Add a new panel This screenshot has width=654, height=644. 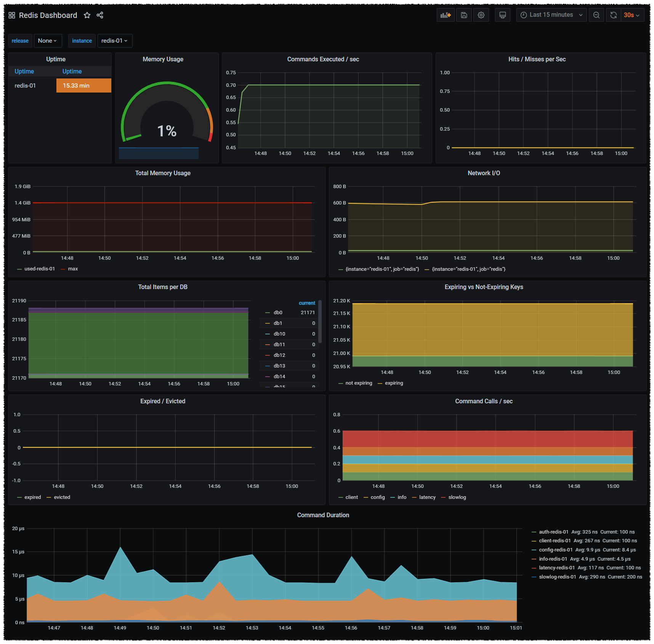click(x=446, y=15)
